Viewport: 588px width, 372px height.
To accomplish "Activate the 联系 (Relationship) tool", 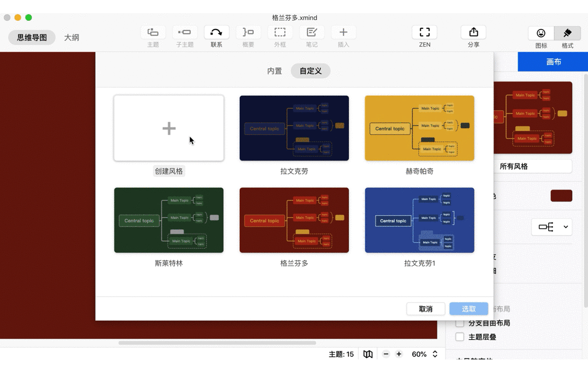I will 216,32.
